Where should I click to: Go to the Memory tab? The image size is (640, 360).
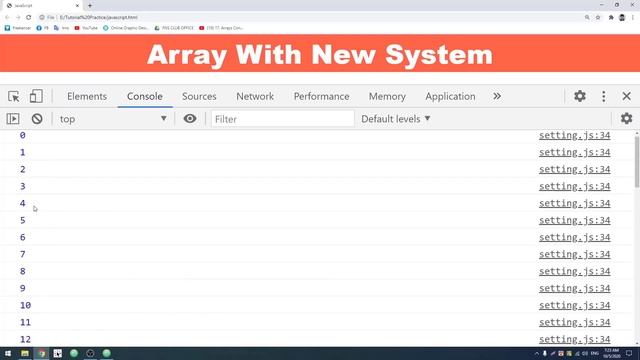click(387, 96)
